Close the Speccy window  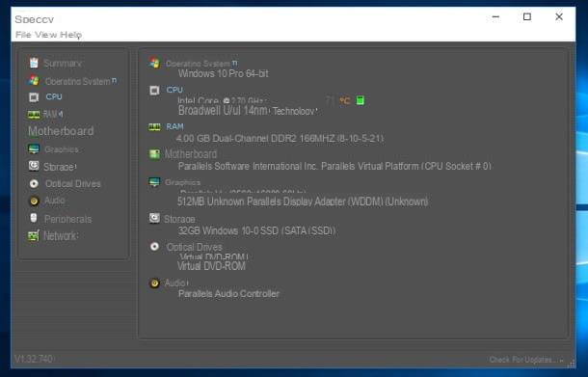click(x=559, y=16)
